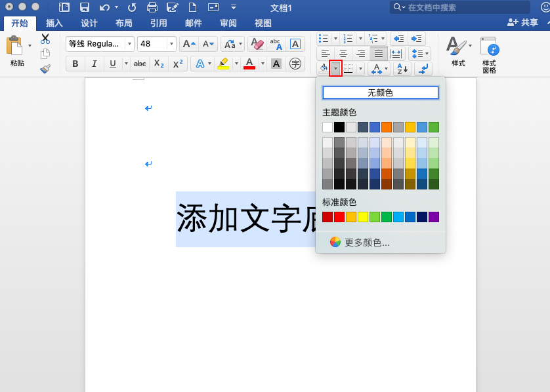Open font size dropdown arrow

[x=171, y=44]
